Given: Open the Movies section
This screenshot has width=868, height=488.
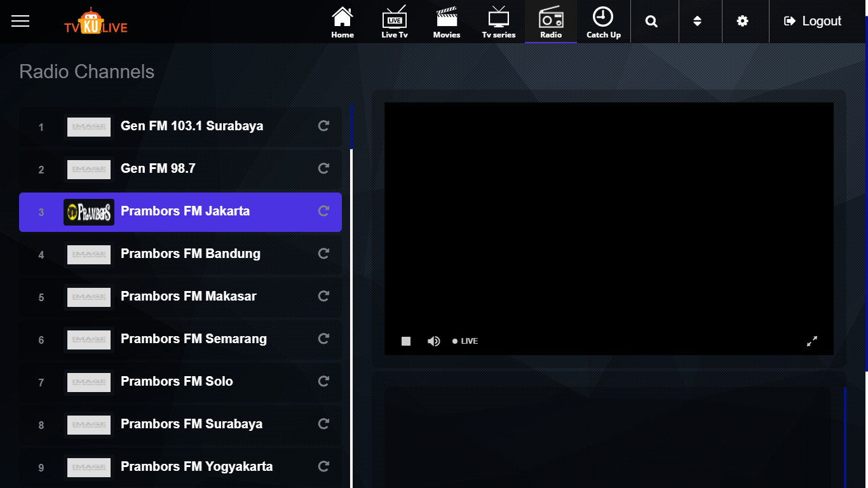Looking at the screenshot, I should [x=447, y=22].
